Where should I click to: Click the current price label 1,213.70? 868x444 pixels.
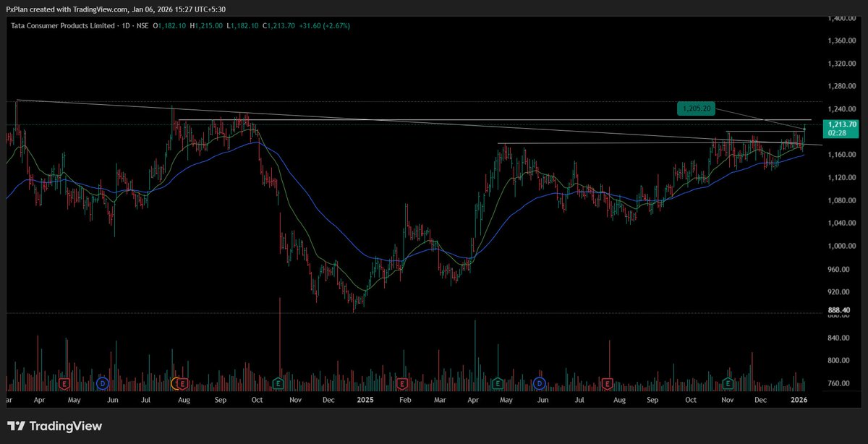(842, 124)
